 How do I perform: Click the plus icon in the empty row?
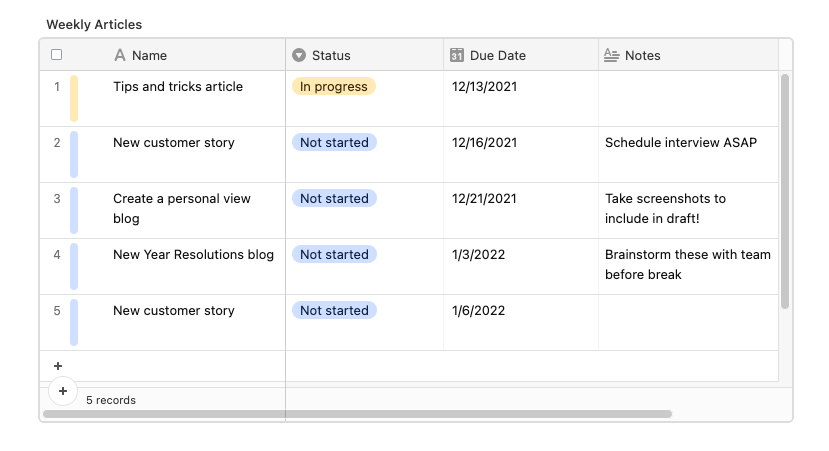point(58,366)
